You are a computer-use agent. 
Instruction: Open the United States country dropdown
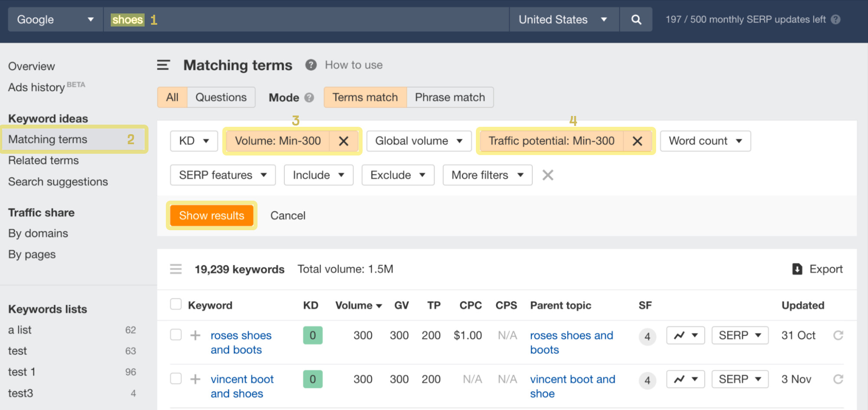pos(563,19)
